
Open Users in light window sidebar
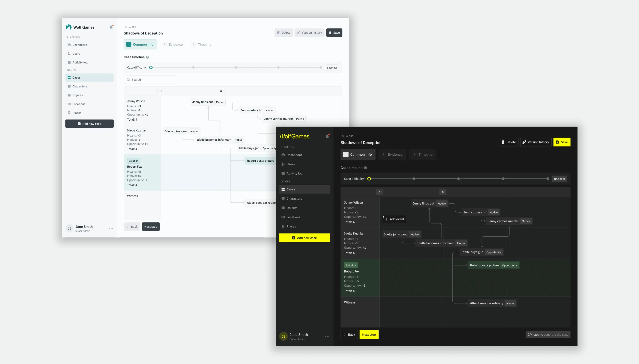[89, 54]
